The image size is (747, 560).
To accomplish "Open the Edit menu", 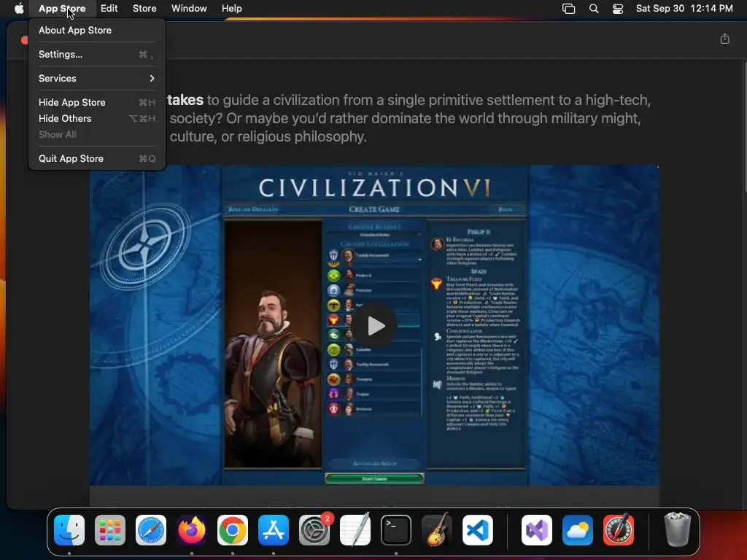I will (109, 9).
